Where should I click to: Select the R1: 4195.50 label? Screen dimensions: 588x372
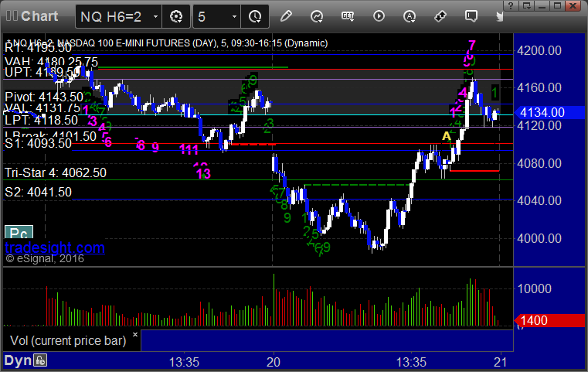pos(38,48)
